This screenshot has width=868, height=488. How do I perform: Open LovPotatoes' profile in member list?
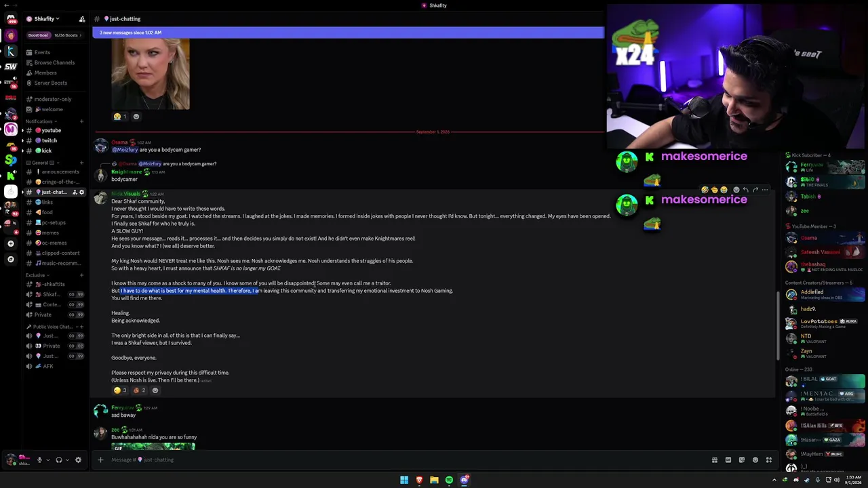825,323
